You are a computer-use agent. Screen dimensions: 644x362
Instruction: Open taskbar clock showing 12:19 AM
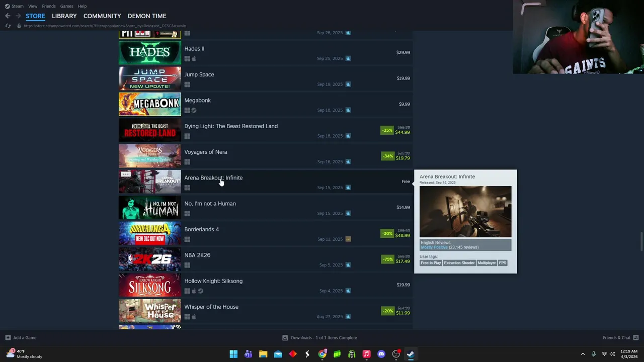[629, 354]
